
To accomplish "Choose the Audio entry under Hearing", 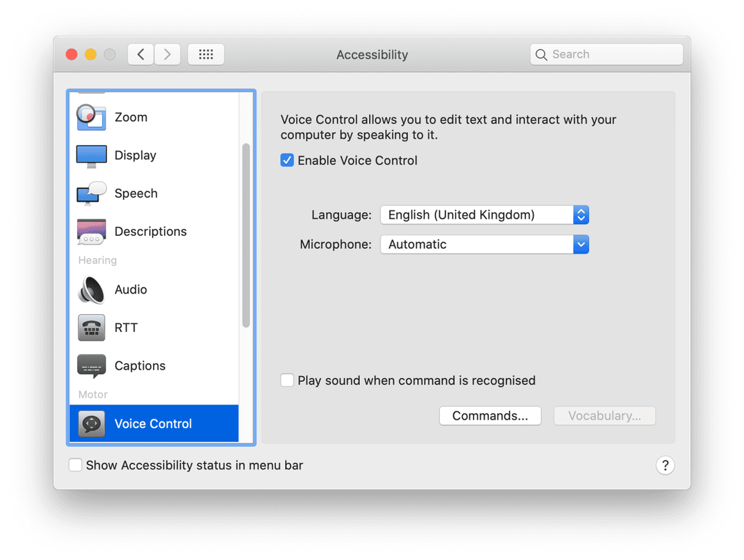I will (131, 290).
